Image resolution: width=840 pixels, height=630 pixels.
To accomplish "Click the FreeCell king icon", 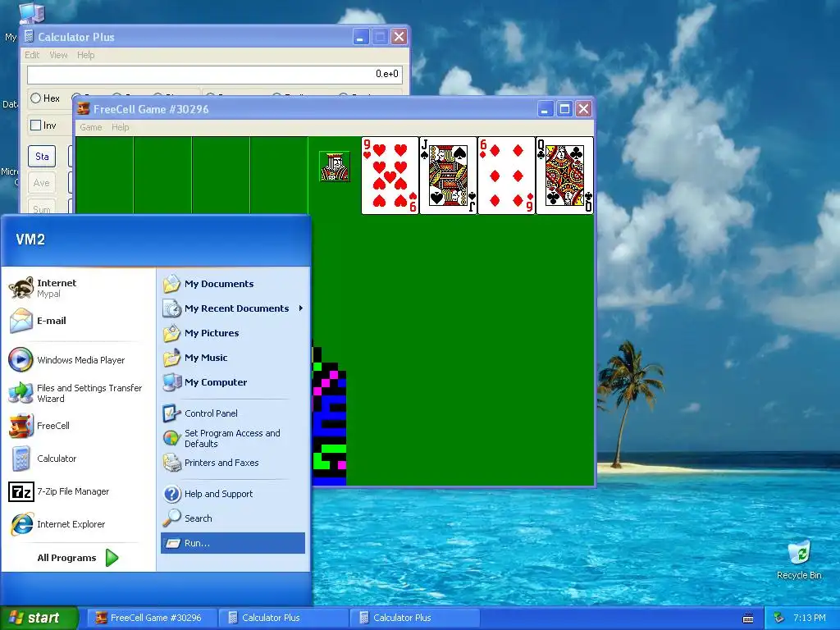I will pyautogui.click(x=335, y=167).
